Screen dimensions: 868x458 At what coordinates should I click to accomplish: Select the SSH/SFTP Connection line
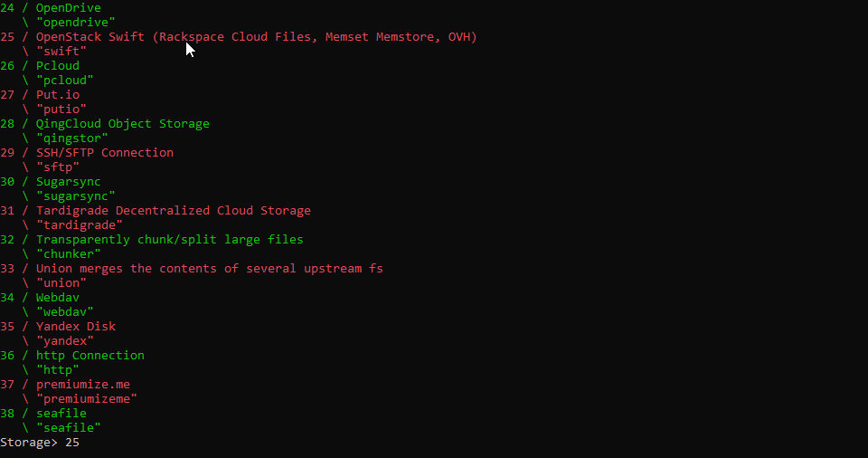click(x=104, y=153)
